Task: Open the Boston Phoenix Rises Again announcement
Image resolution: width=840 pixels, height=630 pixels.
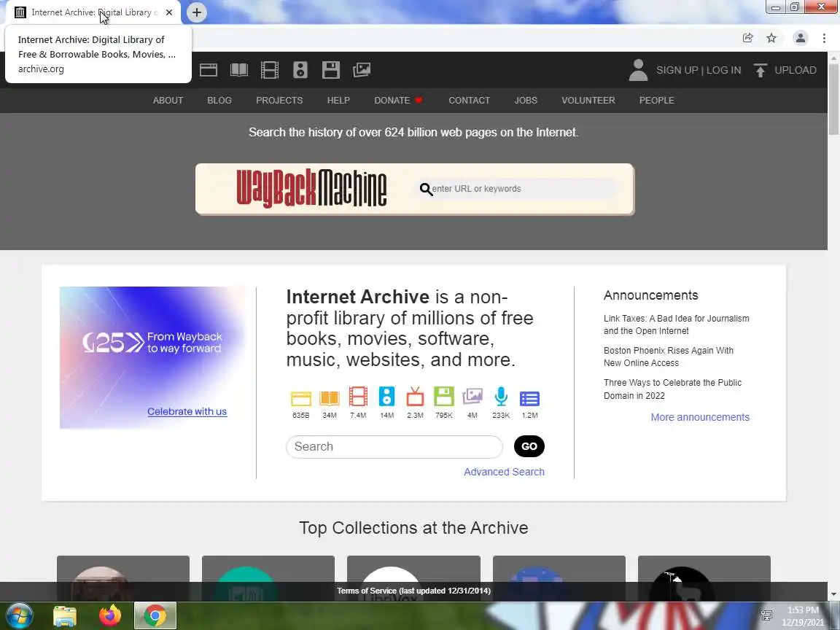Action: 668,357
